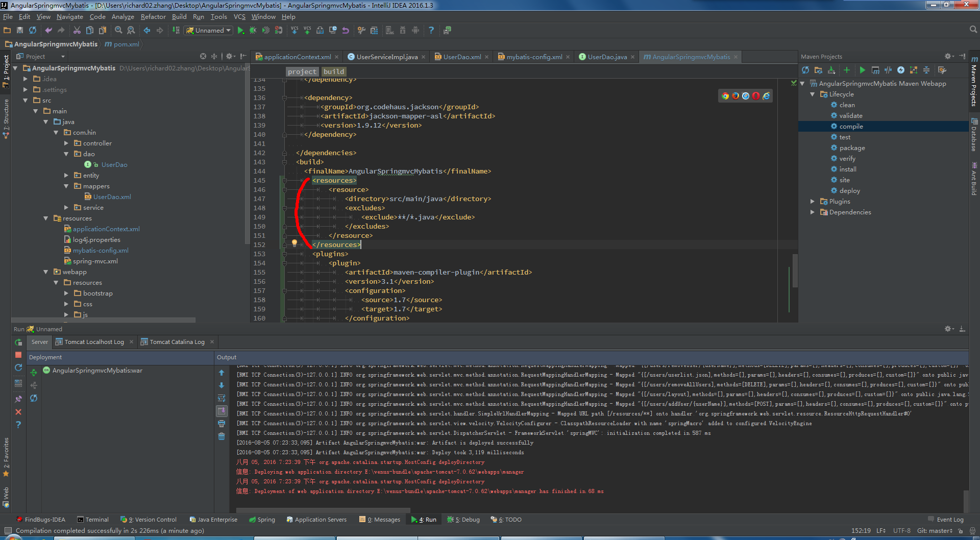Click the green Run button in main toolbar

240,31
